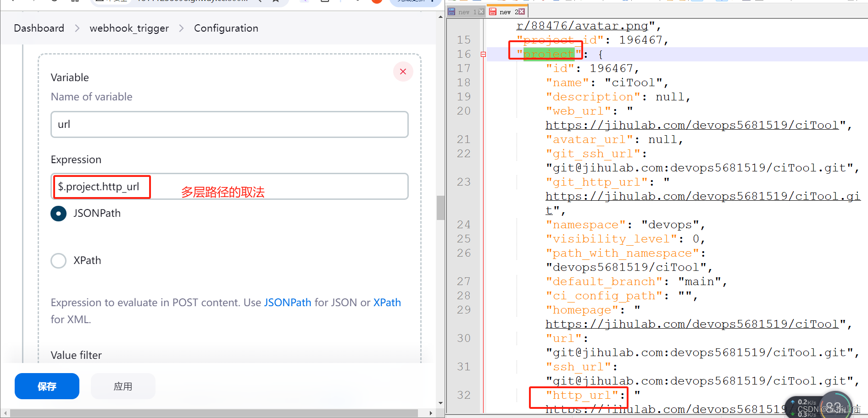Click the "description": null line
The height and width of the screenshot is (418, 868).
(618, 97)
